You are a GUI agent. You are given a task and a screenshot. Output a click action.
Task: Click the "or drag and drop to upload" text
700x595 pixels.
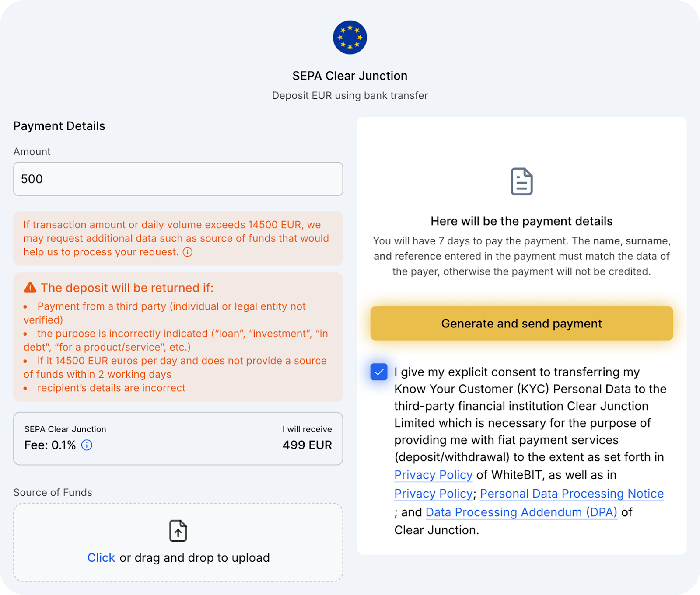coord(195,558)
